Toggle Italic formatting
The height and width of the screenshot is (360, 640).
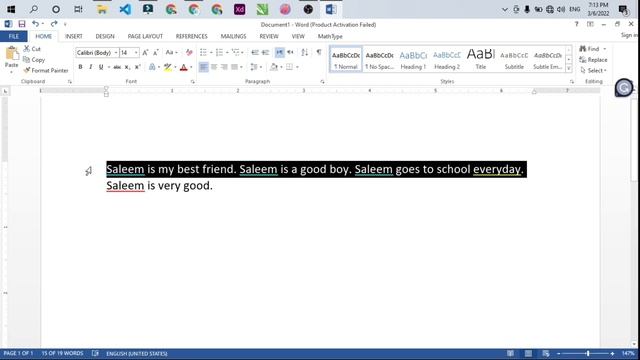(90, 67)
